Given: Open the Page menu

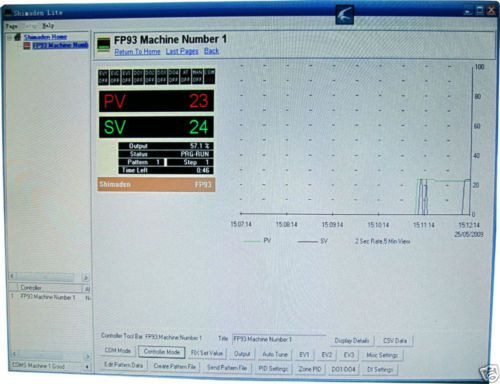Looking at the screenshot, I should (12, 26).
